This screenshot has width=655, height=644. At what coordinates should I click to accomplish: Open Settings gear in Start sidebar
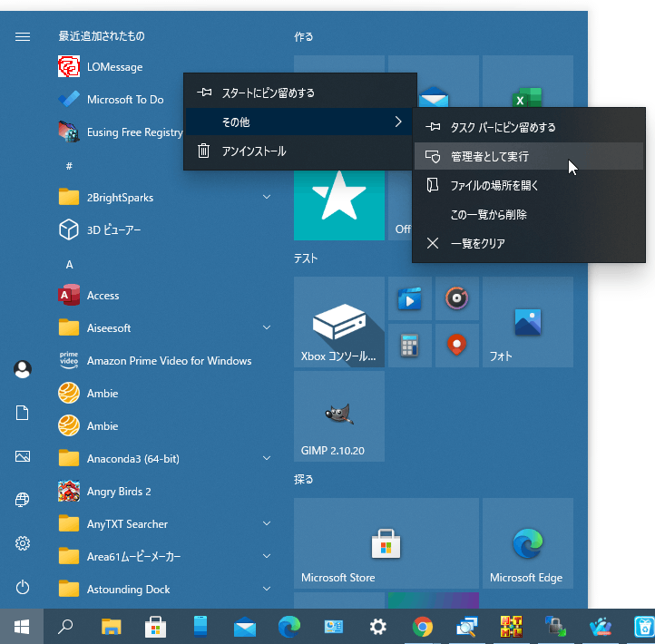tap(23, 543)
